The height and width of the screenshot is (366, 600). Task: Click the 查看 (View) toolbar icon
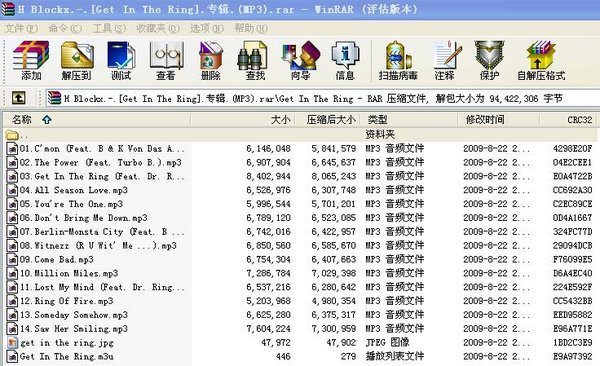pos(166,55)
